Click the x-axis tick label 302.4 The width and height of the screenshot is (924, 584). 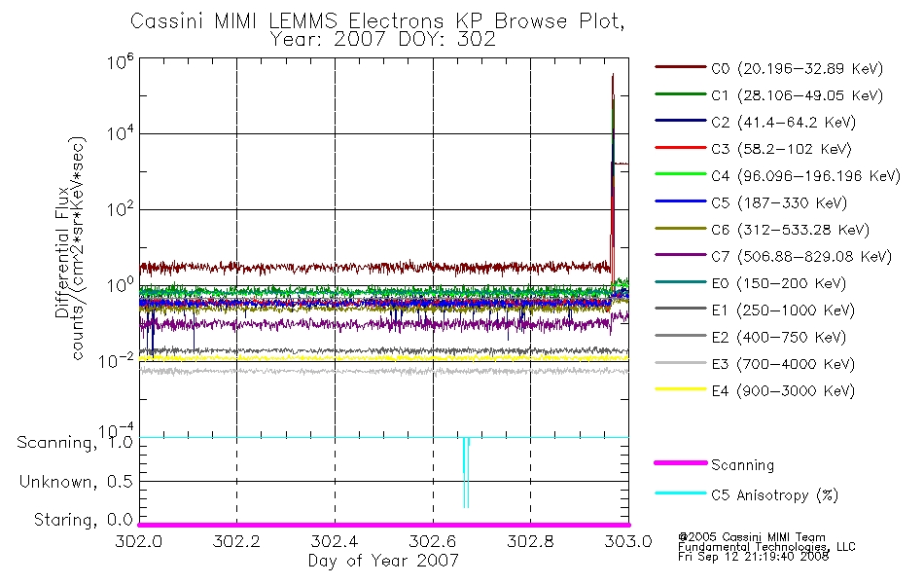point(335,541)
